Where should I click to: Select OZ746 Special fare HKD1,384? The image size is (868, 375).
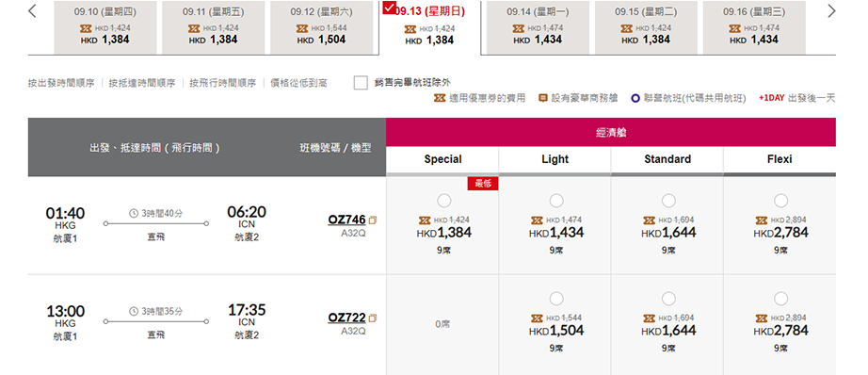pos(443,201)
